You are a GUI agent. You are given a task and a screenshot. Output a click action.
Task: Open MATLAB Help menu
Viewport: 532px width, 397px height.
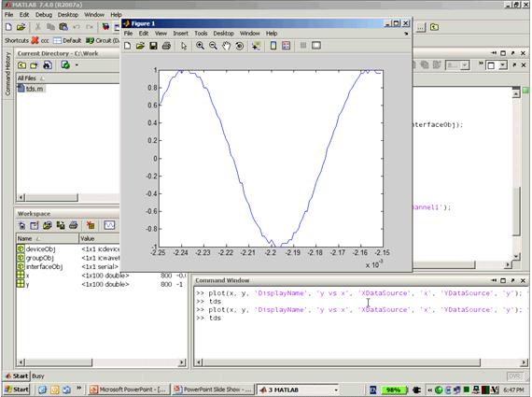pos(116,15)
